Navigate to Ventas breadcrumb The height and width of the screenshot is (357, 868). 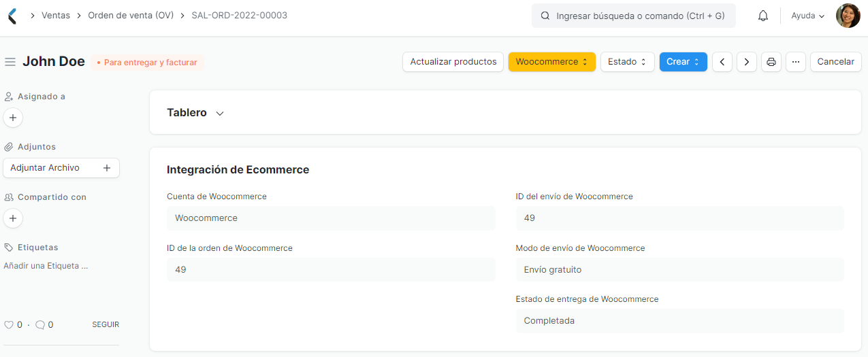click(56, 15)
